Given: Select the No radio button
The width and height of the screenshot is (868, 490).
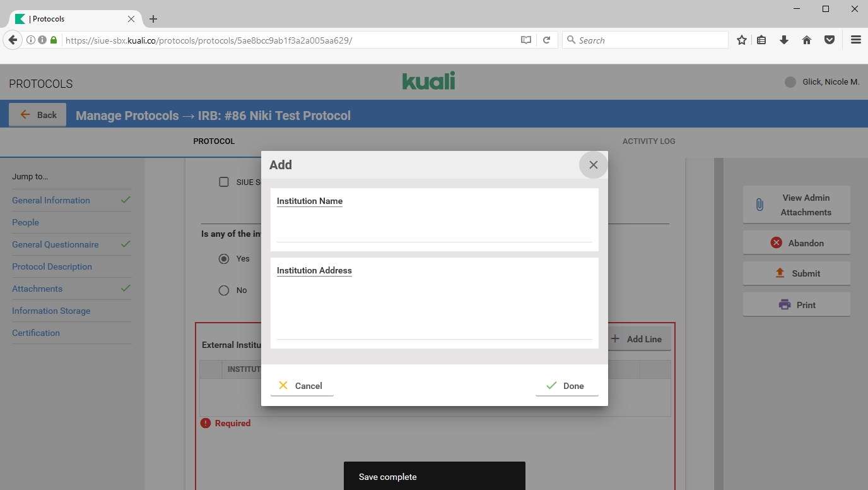Looking at the screenshot, I should [224, 290].
